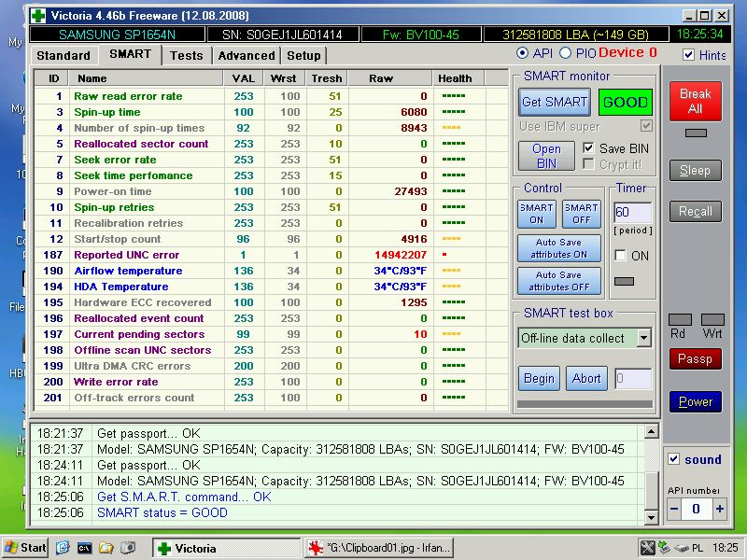Image resolution: width=747 pixels, height=560 pixels.
Task: Select the SMART tab
Action: (130, 54)
